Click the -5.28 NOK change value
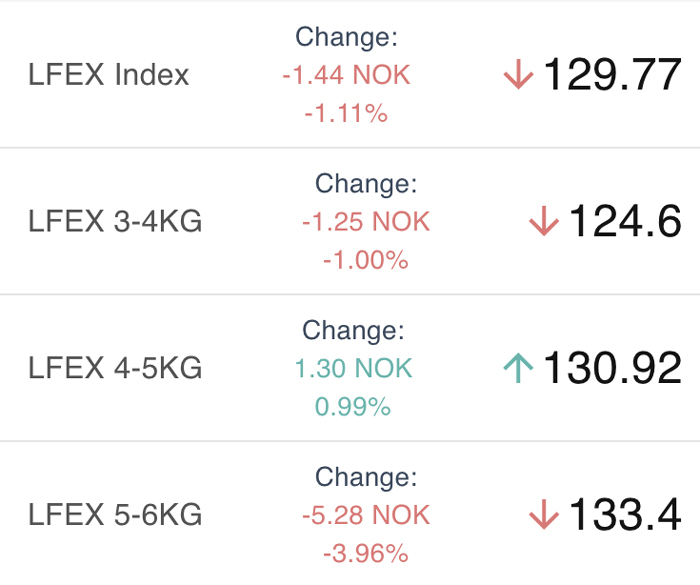700x585 pixels. (366, 515)
